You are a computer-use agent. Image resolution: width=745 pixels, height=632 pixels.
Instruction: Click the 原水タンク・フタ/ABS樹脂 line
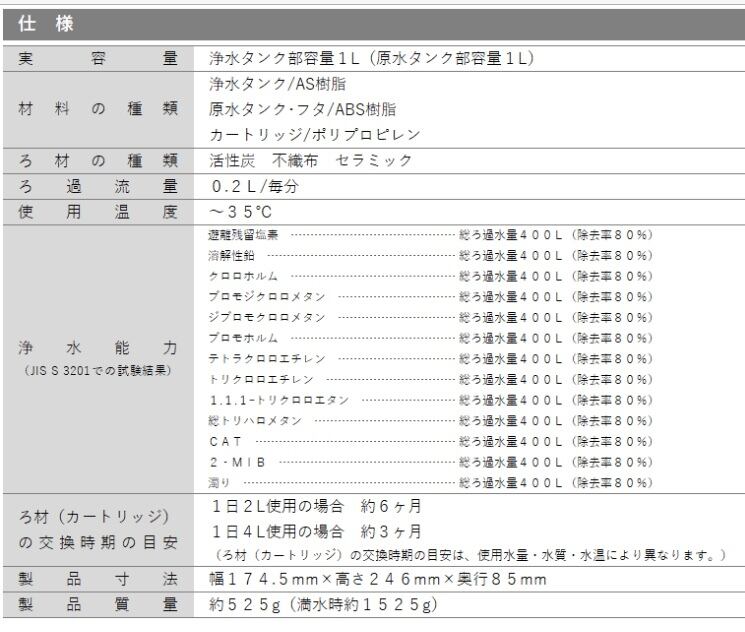coord(302,109)
